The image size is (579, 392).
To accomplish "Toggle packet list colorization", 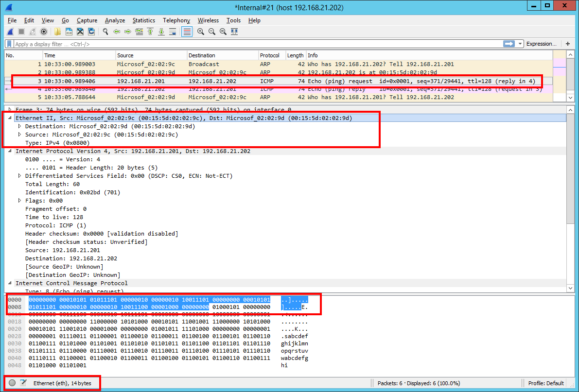I will click(x=187, y=32).
